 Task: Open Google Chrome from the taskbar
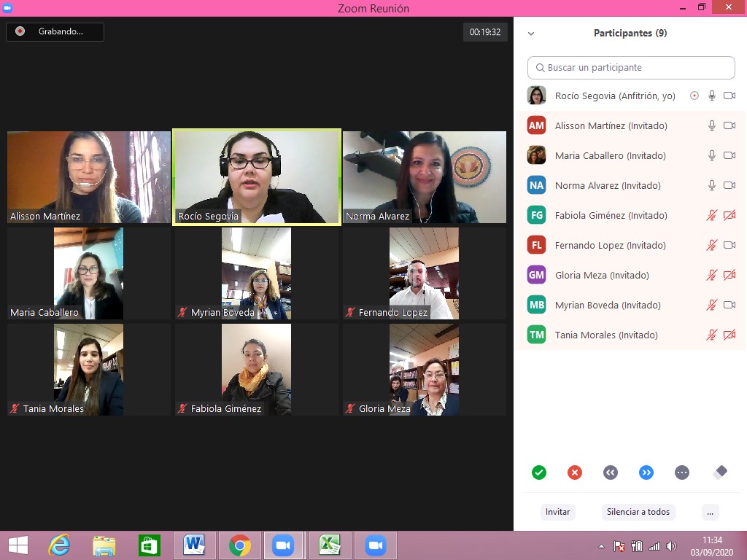pos(239,545)
